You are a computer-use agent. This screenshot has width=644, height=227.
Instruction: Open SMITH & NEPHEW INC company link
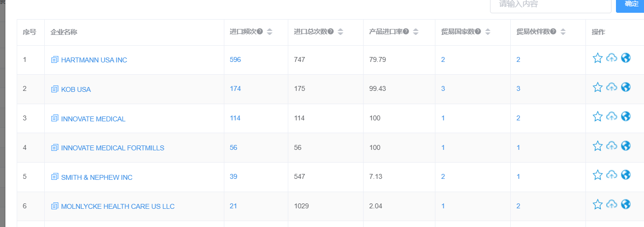(97, 177)
